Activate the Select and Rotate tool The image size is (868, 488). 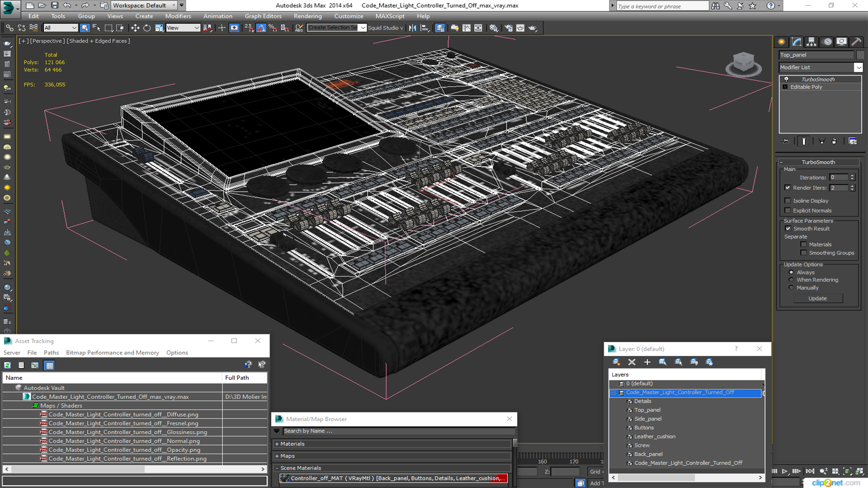(x=147, y=28)
